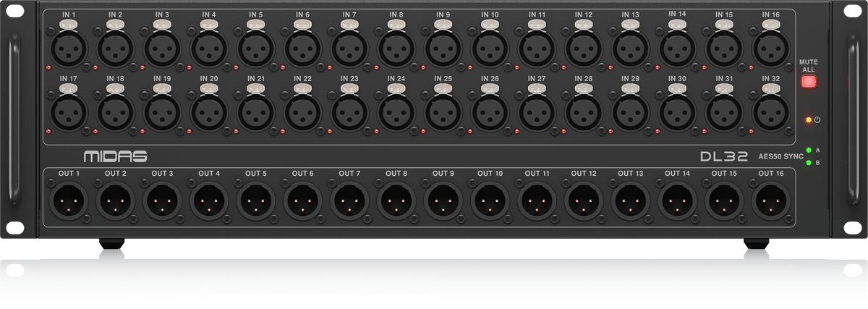Select the OUT 2 XLR output jack
Viewport: 868px width, 309px height.
[x=116, y=201]
